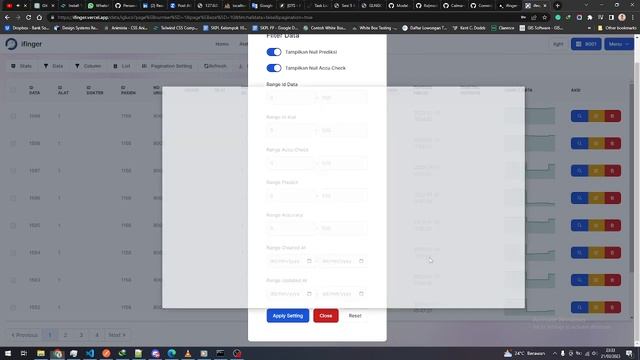This screenshot has width=640, height=360.
Task: Open a new browser tab
Action: 558,6
